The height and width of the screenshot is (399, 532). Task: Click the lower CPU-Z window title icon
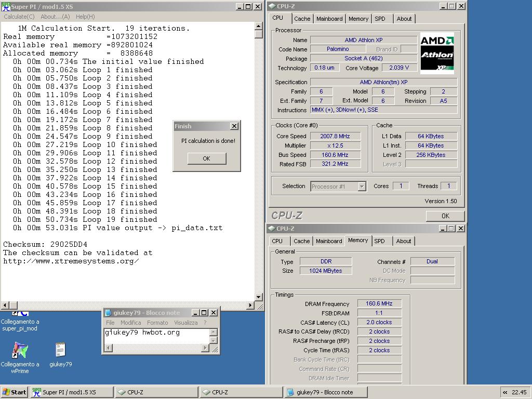tap(272, 229)
